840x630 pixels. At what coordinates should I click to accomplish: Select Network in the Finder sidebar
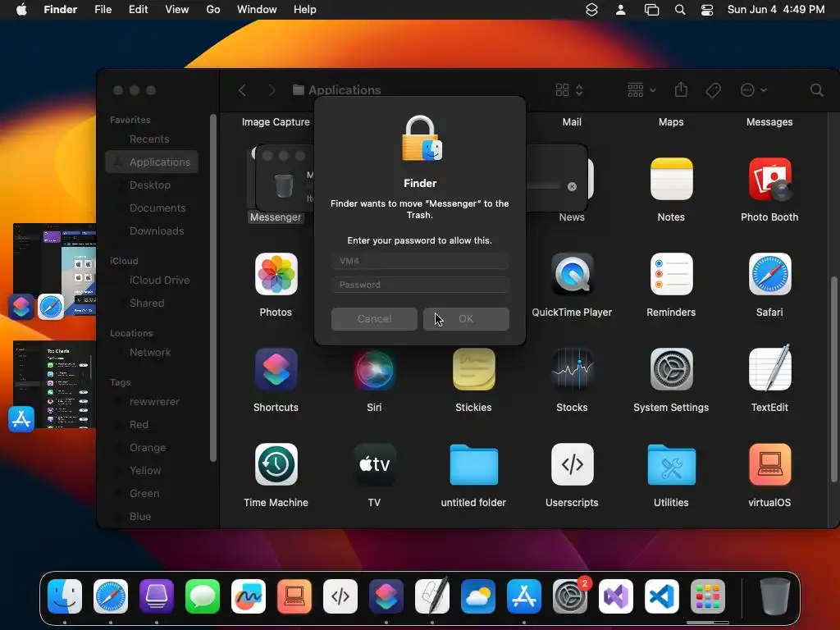click(152, 353)
